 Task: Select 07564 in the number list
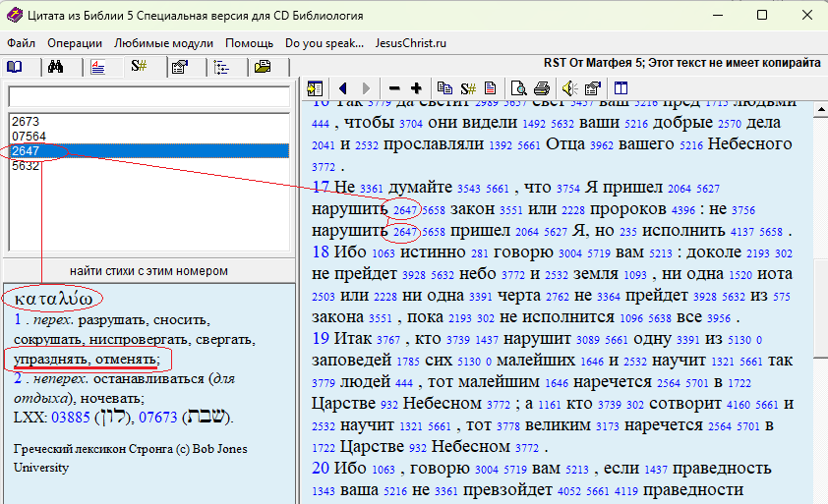[148, 137]
